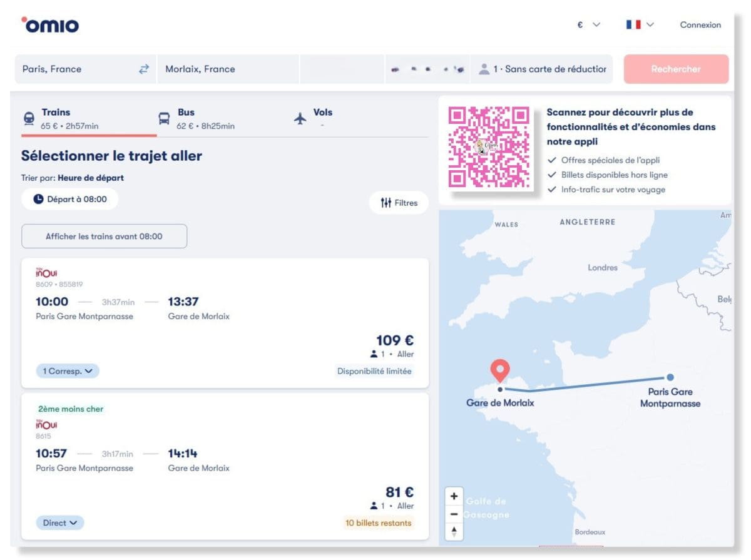Click the Gare de Morlaix map label
751x560 pixels.
click(500, 403)
